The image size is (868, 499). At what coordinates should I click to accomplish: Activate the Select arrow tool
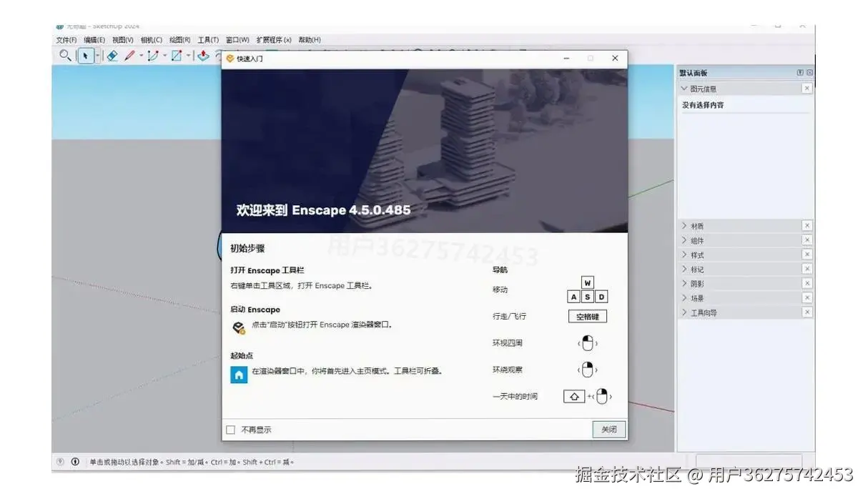(x=87, y=56)
